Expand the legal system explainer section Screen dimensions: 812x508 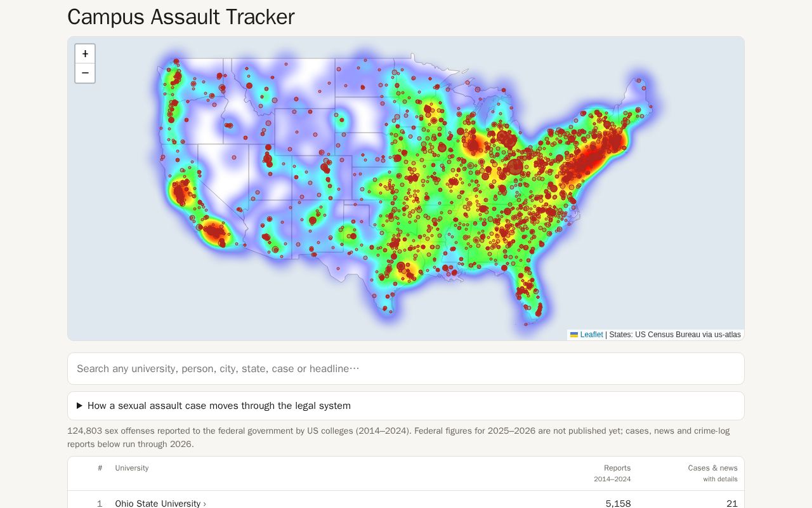(x=406, y=406)
